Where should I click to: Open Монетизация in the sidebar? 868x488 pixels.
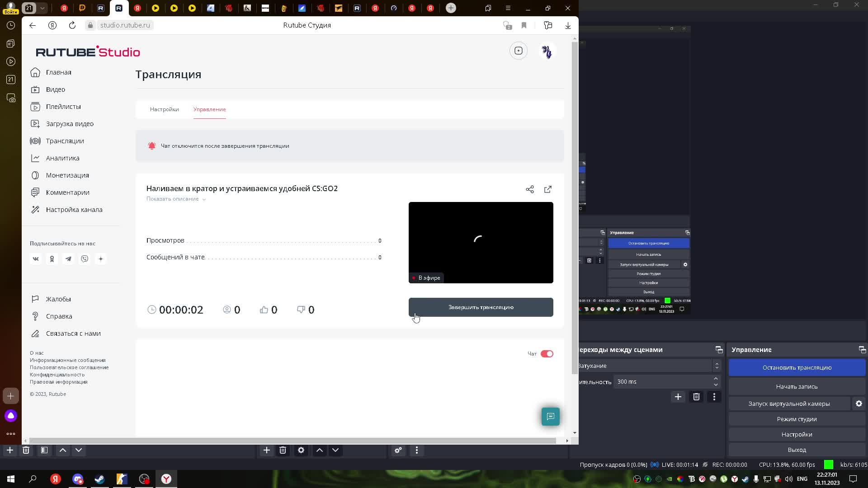click(67, 175)
